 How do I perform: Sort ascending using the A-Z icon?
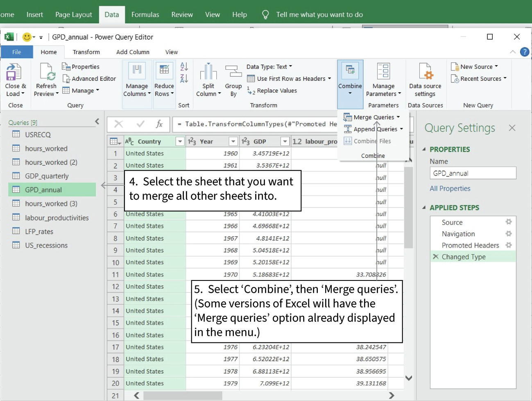183,66
